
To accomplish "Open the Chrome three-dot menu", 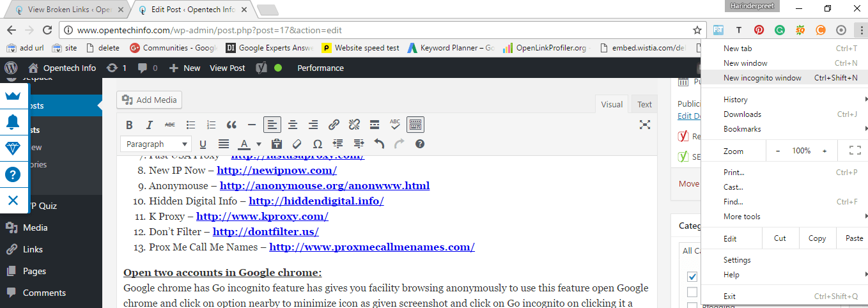I will point(860,29).
